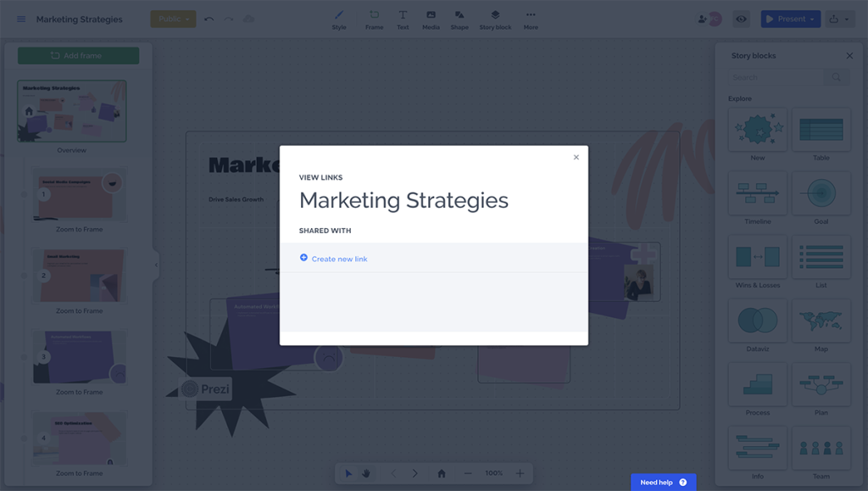Select the Text tool
The height and width of the screenshot is (491, 868).
click(403, 19)
